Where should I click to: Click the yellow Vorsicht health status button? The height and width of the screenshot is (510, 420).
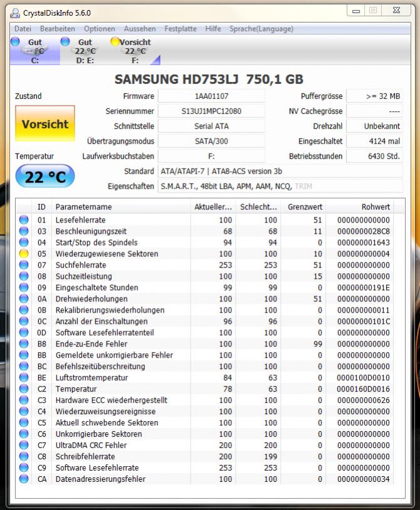(45, 123)
